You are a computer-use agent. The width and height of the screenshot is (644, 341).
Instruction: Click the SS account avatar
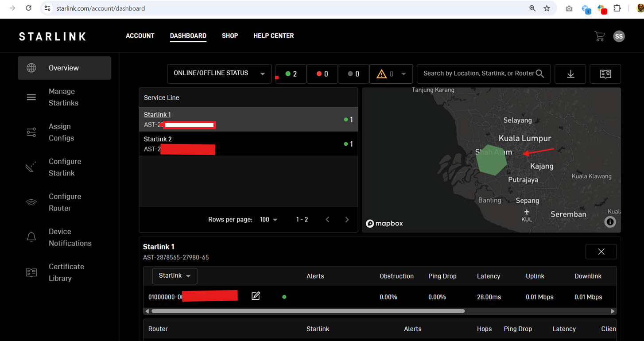619,36
